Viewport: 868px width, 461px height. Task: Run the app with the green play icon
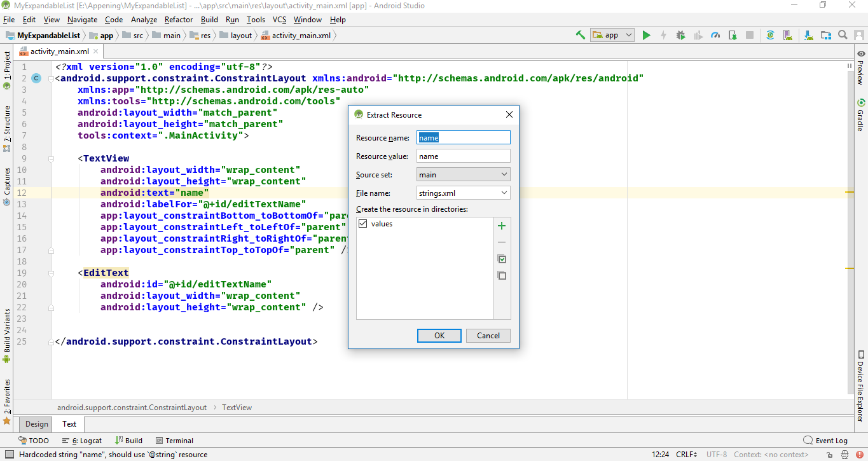tap(647, 36)
